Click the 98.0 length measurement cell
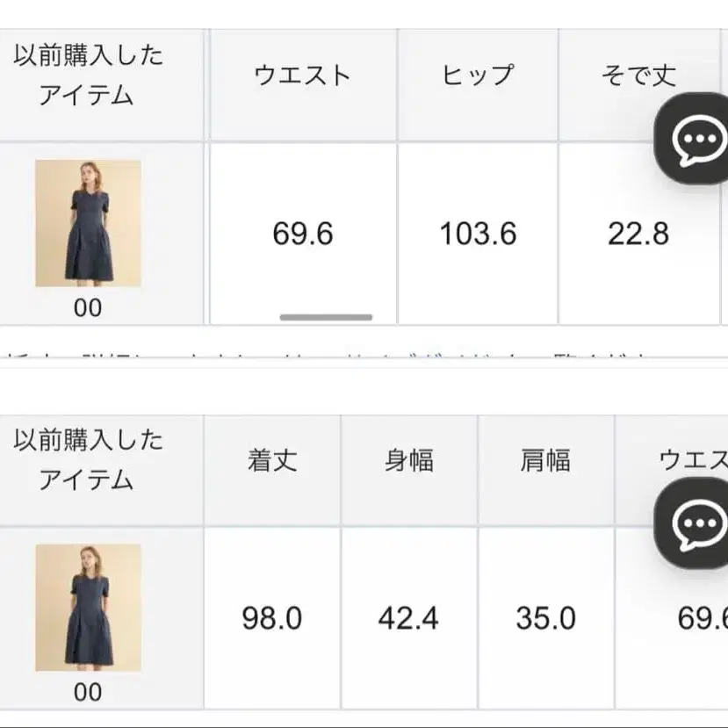The height and width of the screenshot is (728, 728). tap(271, 618)
